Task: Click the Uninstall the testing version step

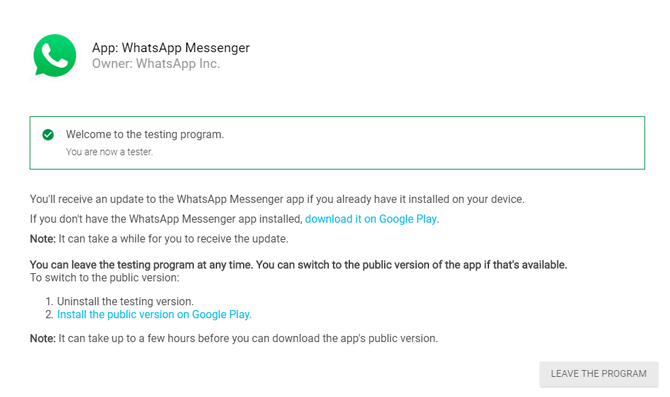Action: 125,301
